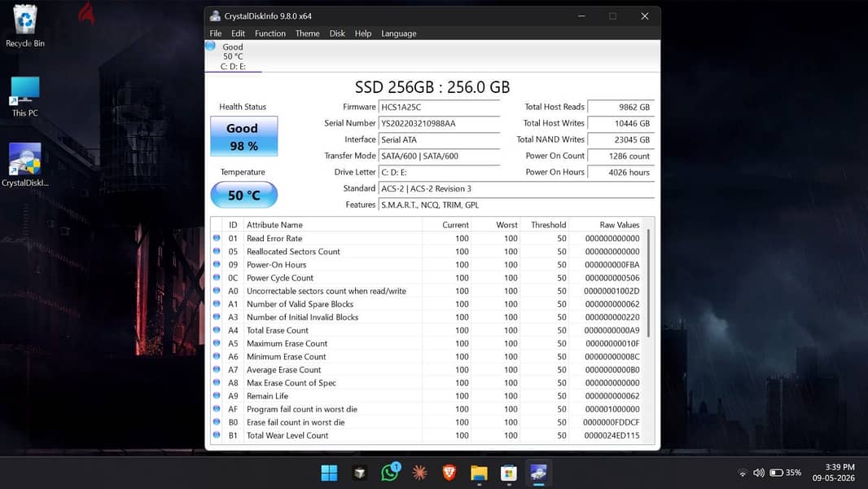This screenshot has height=489, width=868.
Task: Open File Explorer from the taskbar
Action: (x=479, y=473)
